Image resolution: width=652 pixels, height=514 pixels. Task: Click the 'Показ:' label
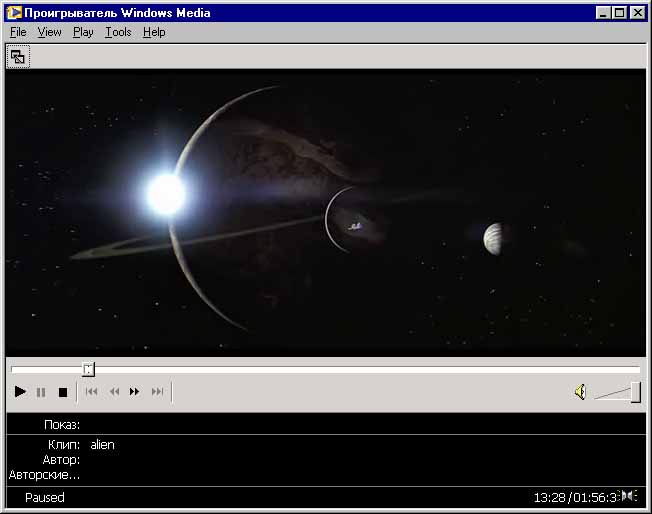[62, 425]
